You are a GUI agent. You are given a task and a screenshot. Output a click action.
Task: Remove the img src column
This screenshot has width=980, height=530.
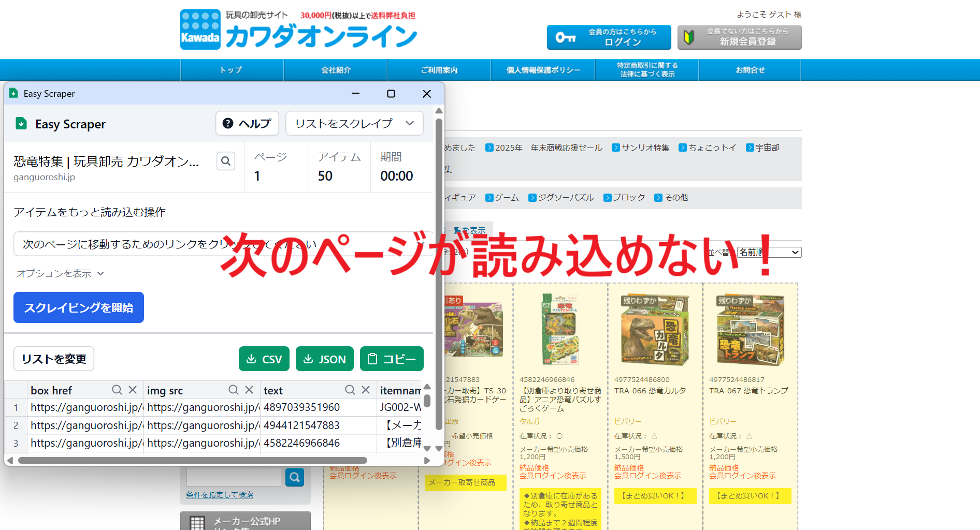click(x=249, y=390)
